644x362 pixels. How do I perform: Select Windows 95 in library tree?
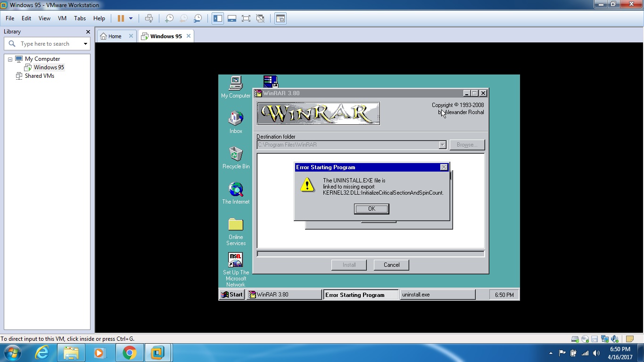[49, 67]
